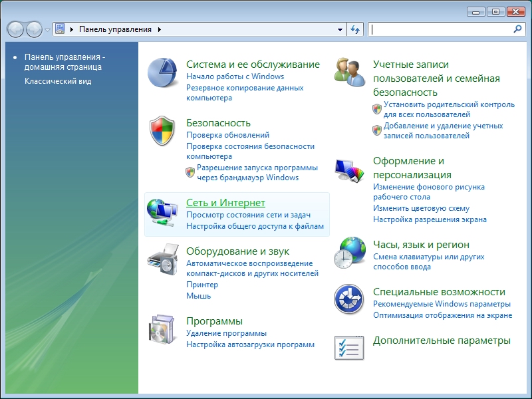Expand the arrow after 'Панель управления' in the address bar
The image size is (532, 399).
[159, 29]
